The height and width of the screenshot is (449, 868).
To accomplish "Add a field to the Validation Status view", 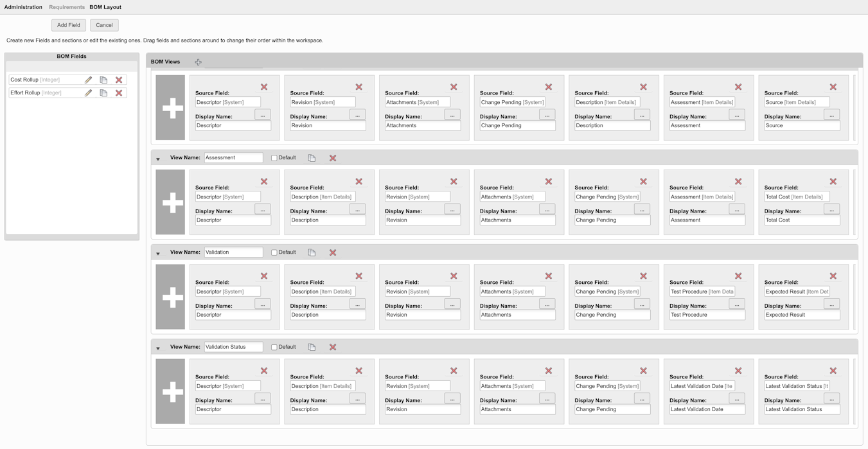I will [x=170, y=391].
